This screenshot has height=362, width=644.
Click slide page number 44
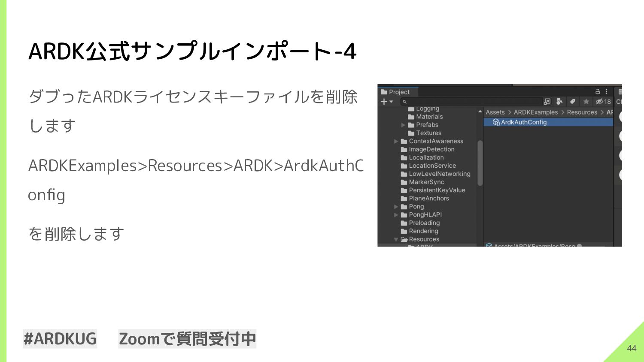(x=632, y=348)
